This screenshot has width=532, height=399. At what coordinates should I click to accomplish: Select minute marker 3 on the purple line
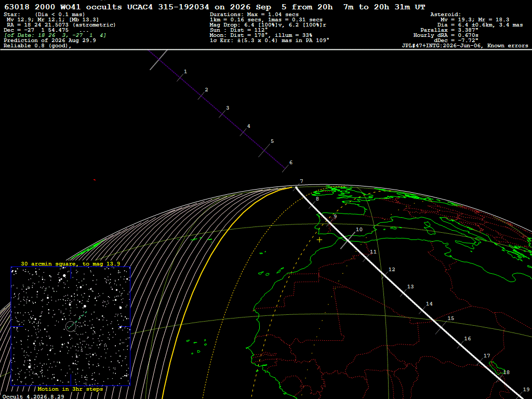tap(228, 108)
